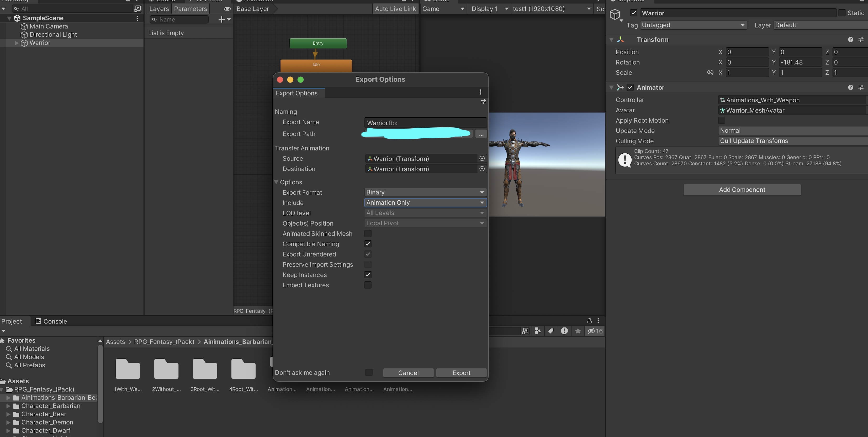Screen dimensions: 868x437
Task: Expand the Warrior object in Hierarchy
Action: coord(16,43)
